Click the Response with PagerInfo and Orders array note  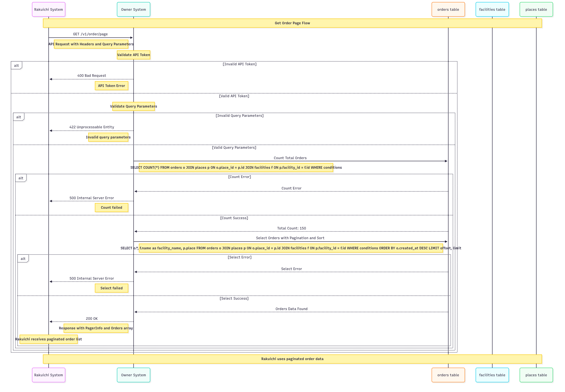click(x=96, y=328)
